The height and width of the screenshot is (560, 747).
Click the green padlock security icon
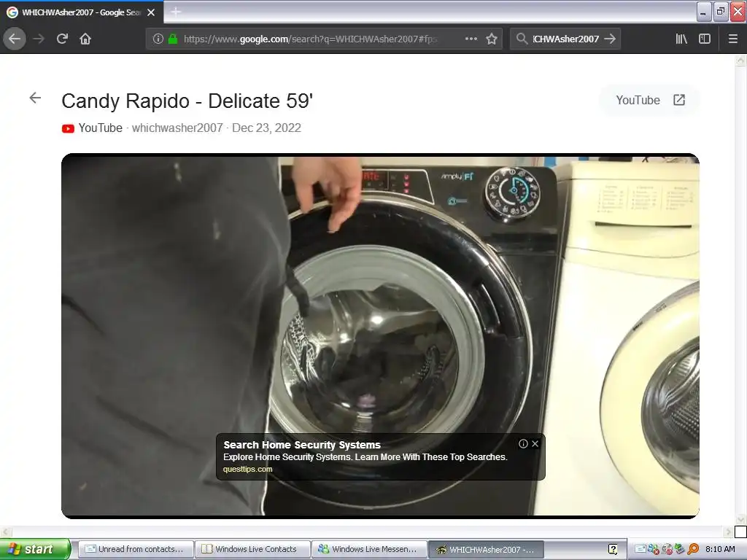click(173, 39)
